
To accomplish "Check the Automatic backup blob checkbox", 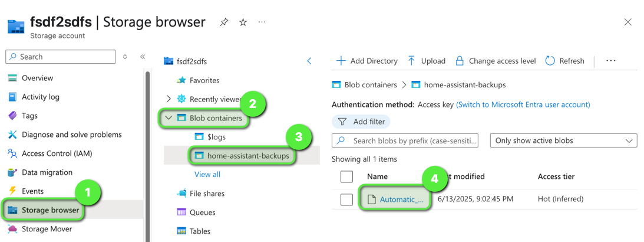I will pos(346,200).
